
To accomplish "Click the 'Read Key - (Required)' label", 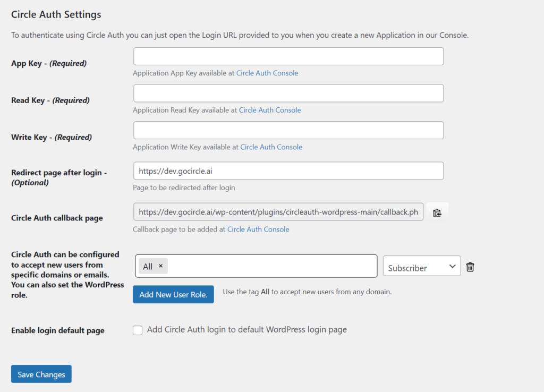I will (x=50, y=100).
